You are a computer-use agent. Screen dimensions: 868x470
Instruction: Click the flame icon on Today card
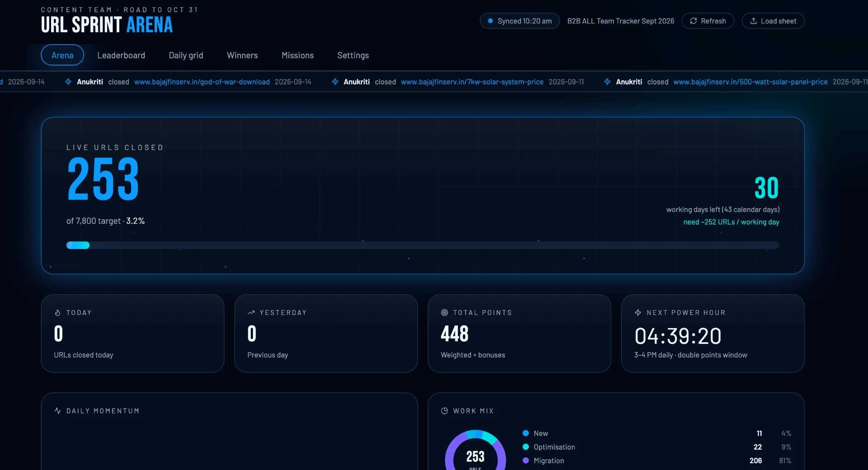coord(57,313)
